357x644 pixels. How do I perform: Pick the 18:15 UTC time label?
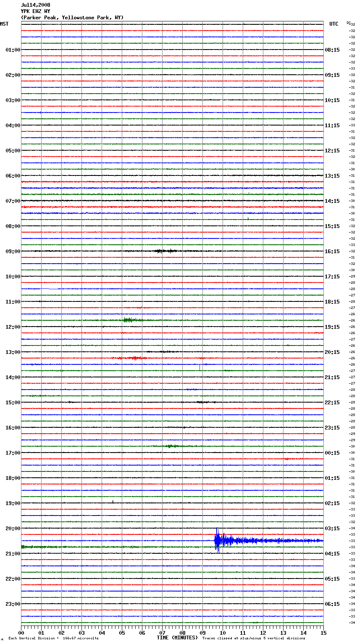click(332, 302)
